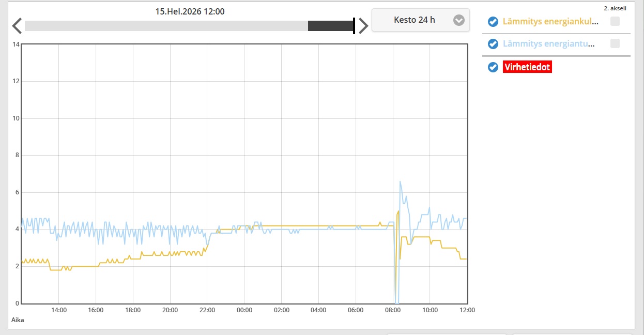Screen dimensions: 644x335
Task: Click the 2. akseli column header
Action: (615, 8)
